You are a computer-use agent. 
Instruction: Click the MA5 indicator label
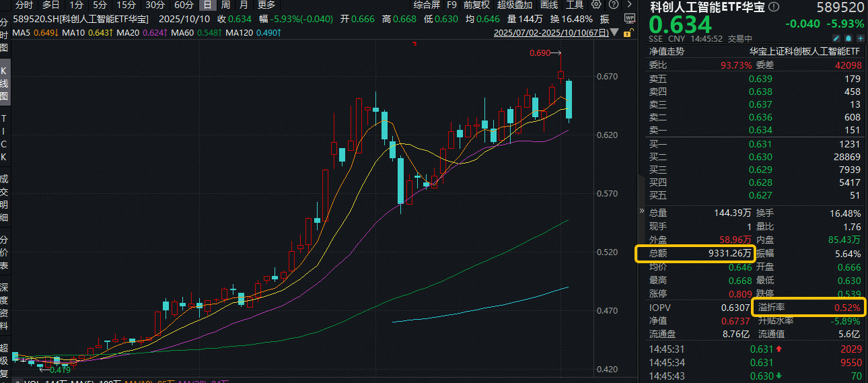(x=20, y=32)
